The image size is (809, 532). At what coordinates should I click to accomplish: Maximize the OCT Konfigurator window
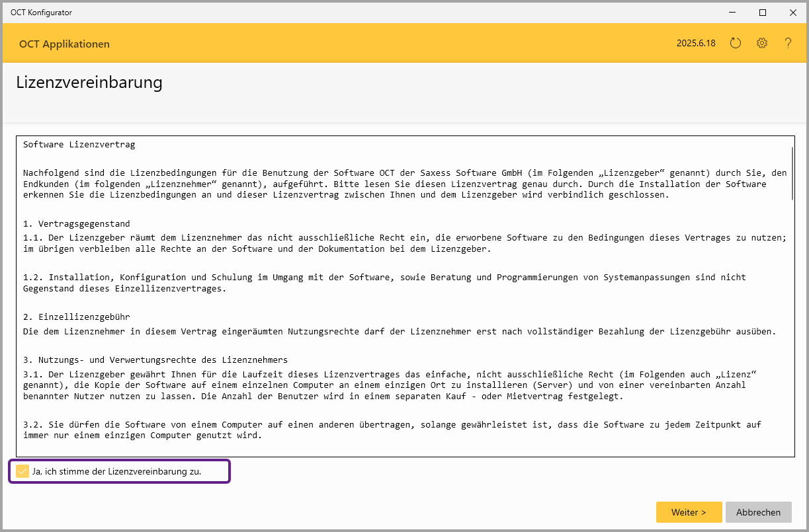763,13
